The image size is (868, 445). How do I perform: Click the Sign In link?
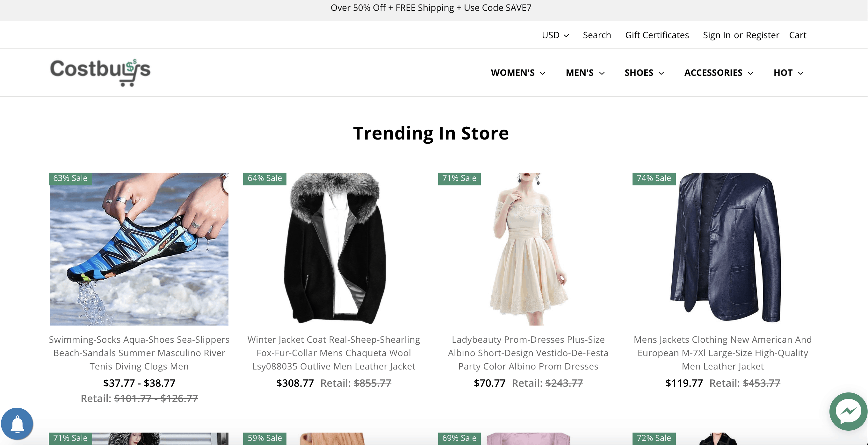(716, 35)
